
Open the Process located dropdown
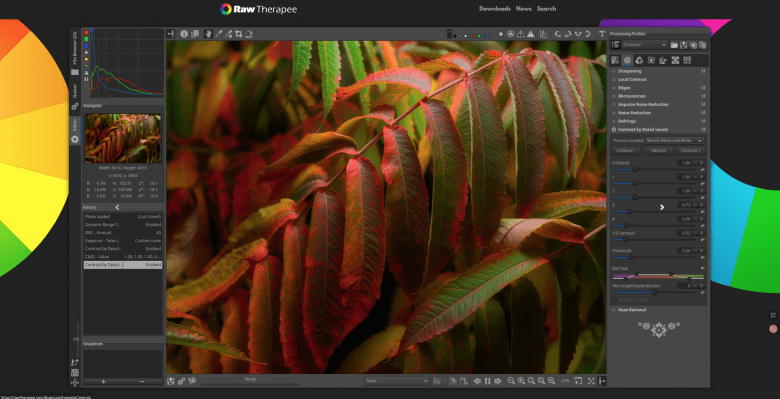pyautogui.click(x=674, y=141)
